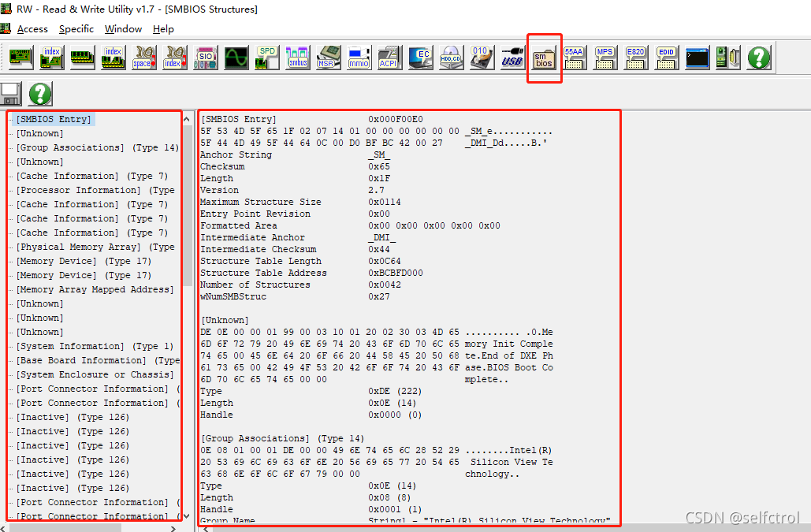811x532 pixels.
Task: Open the SPD memory tool
Action: (267, 58)
